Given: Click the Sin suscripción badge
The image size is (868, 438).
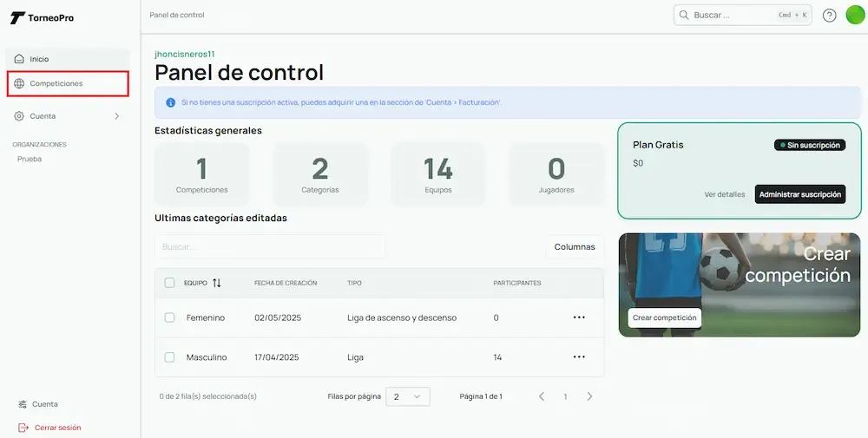Looking at the screenshot, I should (810, 145).
